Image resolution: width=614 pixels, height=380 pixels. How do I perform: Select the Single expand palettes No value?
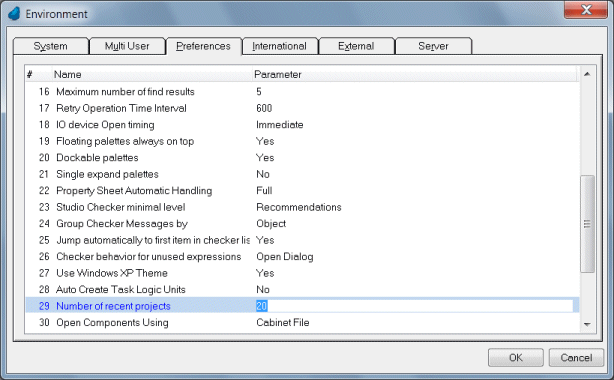click(263, 174)
